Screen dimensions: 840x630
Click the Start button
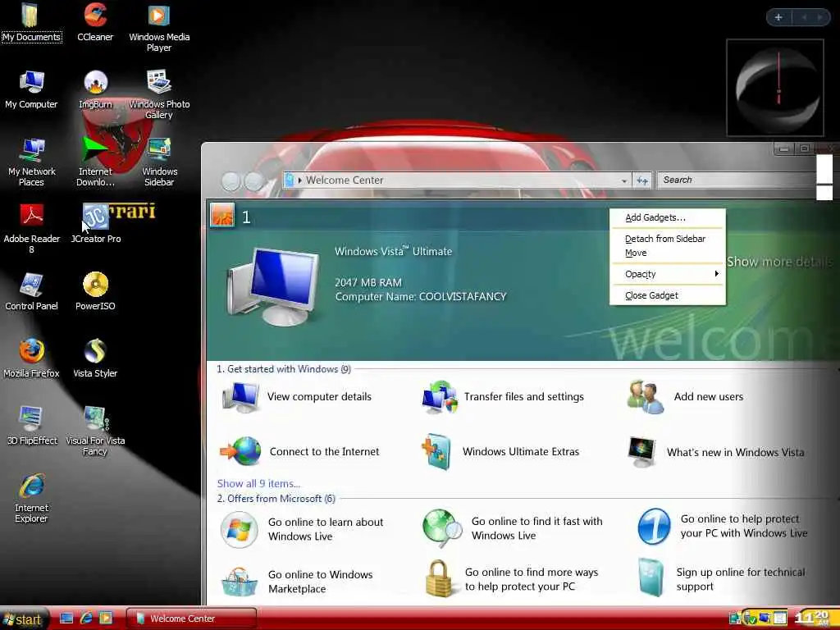click(x=24, y=619)
